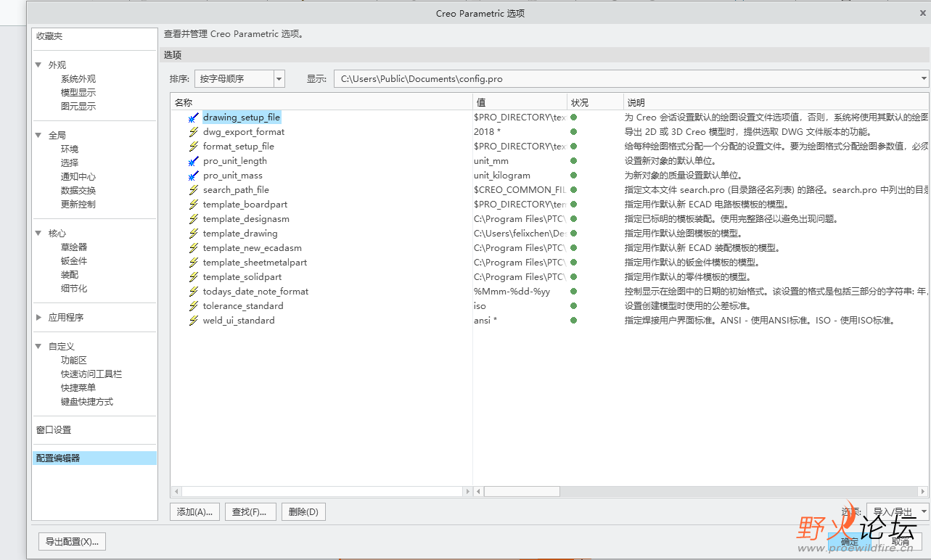Open 环境 settings page
The image size is (931, 560).
[x=70, y=149]
